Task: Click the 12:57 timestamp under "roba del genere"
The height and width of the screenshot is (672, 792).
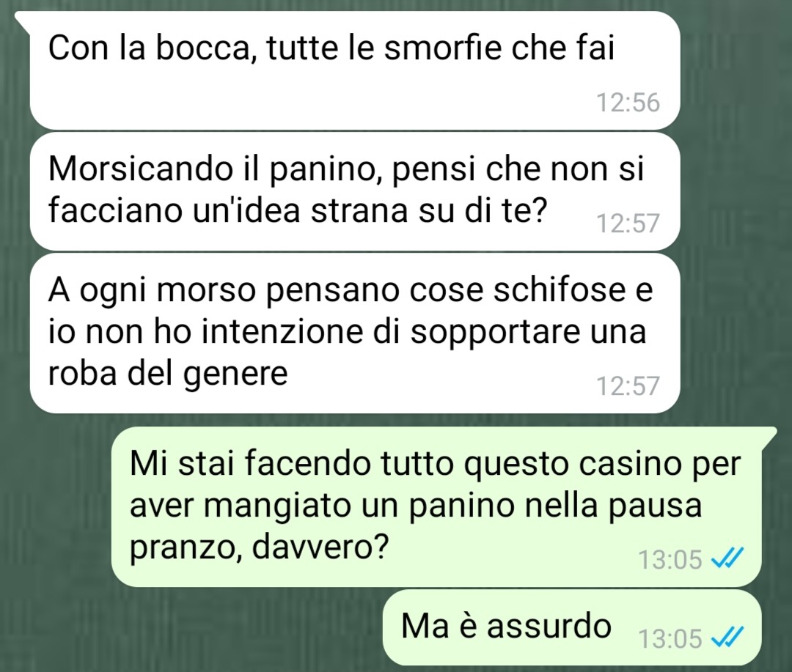Action: (628, 385)
